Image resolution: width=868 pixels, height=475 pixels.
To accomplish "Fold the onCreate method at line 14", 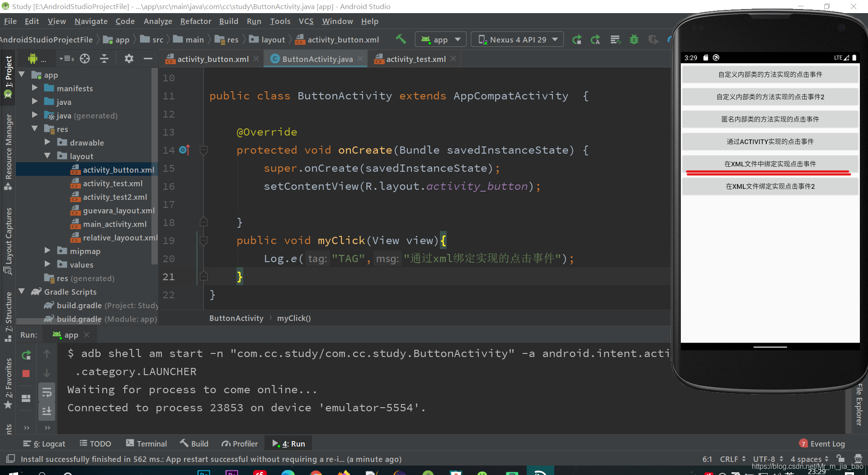I will (204, 150).
